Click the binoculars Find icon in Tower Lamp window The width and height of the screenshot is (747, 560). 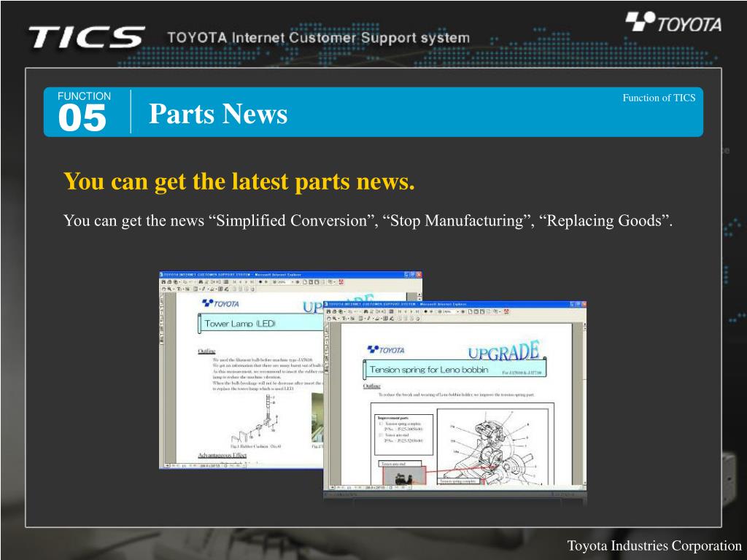click(x=201, y=282)
